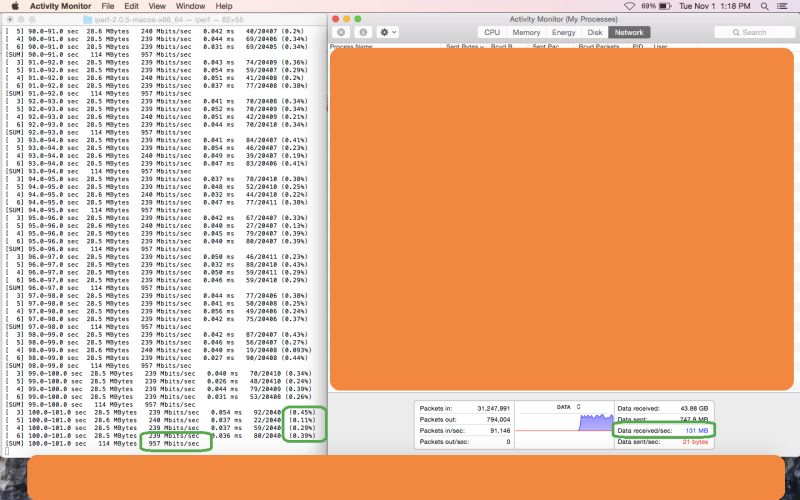The height and width of the screenshot is (500, 800).
Task: Click the Packets in/sec value 91,146
Action: coord(499,431)
